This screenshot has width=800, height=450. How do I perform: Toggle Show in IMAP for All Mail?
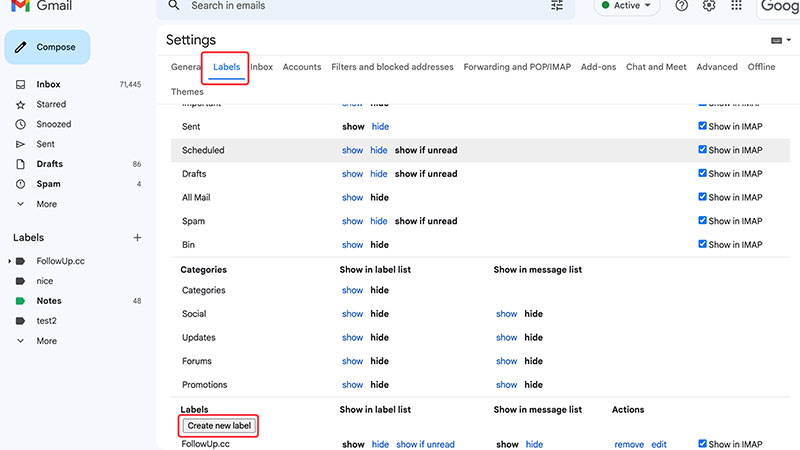703,197
